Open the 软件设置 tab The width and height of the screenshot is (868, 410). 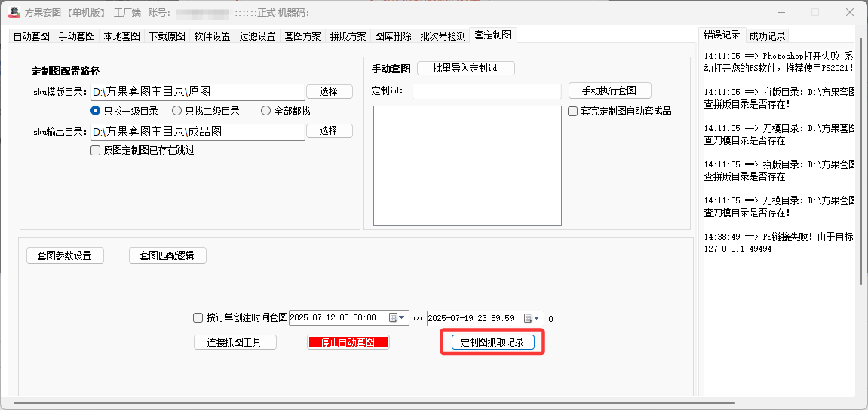213,36
